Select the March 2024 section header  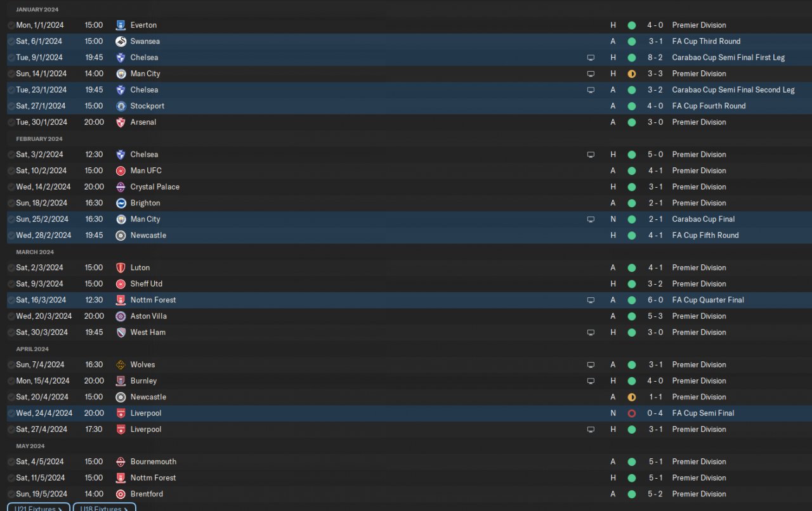pos(36,252)
